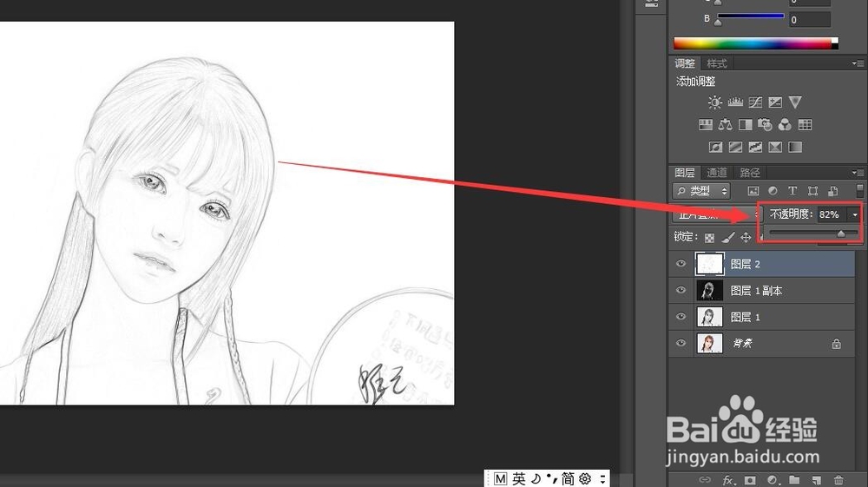Hide 图层 2 with eye icon

pyautogui.click(x=681, y=264)
